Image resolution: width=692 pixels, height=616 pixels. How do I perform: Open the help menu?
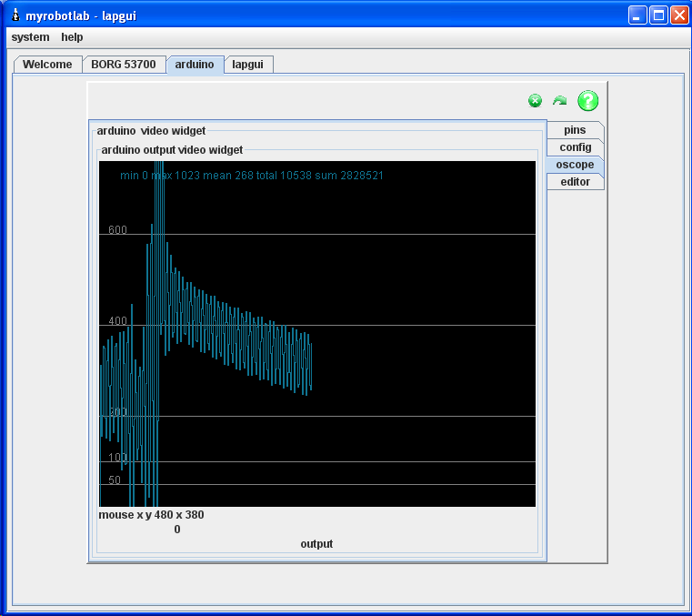pos(72,37)
